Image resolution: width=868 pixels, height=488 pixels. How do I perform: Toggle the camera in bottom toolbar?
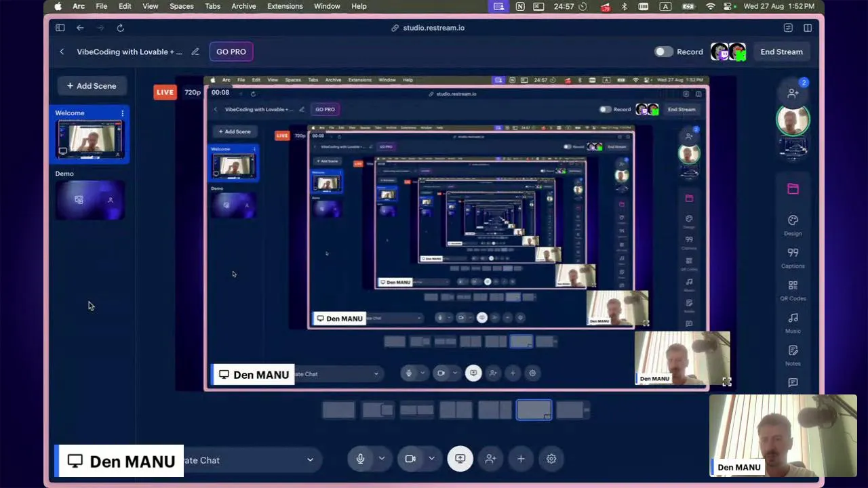coord(410,459)
